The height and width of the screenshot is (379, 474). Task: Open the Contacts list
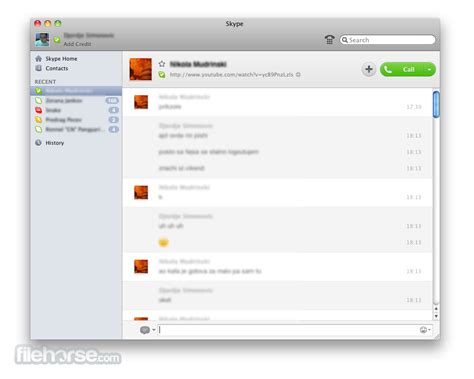(x=57, y=68)
